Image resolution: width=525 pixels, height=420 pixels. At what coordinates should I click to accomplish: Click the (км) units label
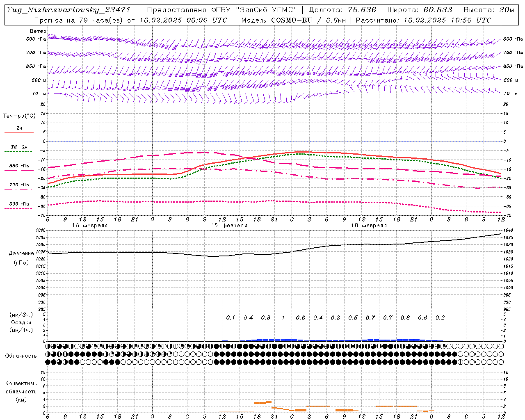21,399
